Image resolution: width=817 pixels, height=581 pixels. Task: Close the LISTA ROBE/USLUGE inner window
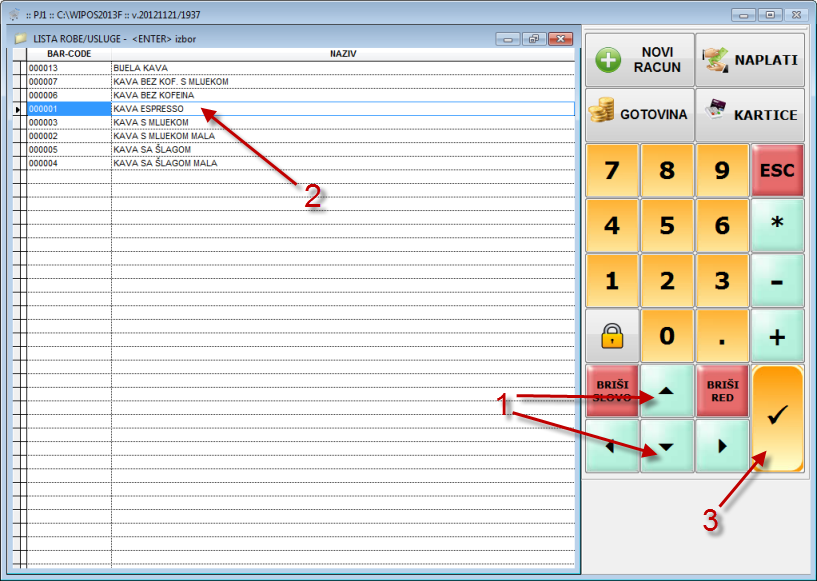click(560, 39)
